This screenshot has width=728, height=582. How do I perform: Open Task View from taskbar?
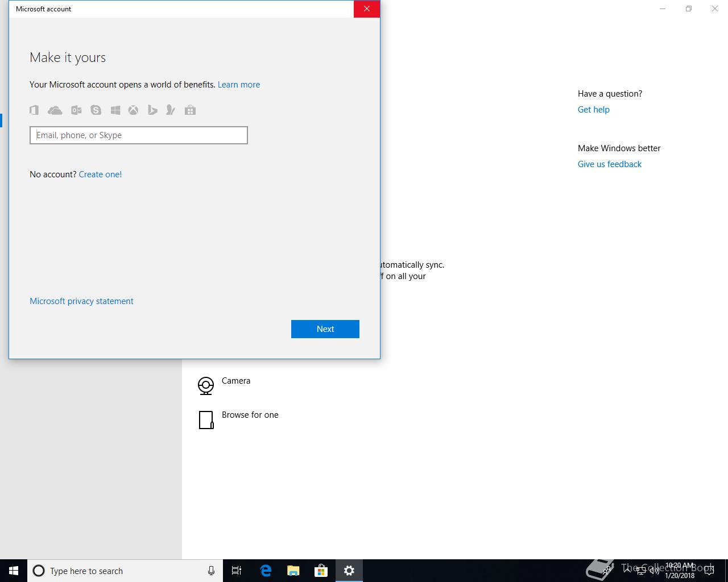[x=237, y=571]
